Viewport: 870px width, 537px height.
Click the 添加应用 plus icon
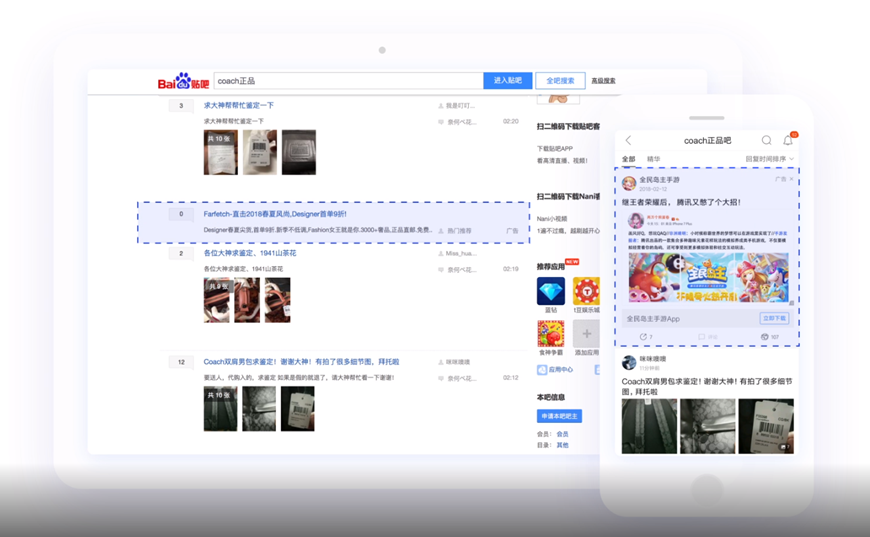tap(586, 333)
